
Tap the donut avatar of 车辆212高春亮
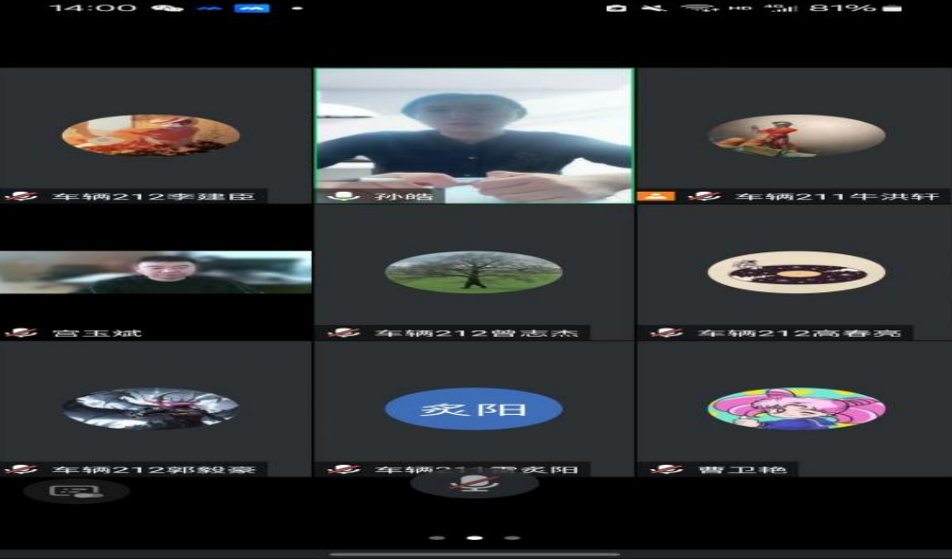[x=795, y=272]
